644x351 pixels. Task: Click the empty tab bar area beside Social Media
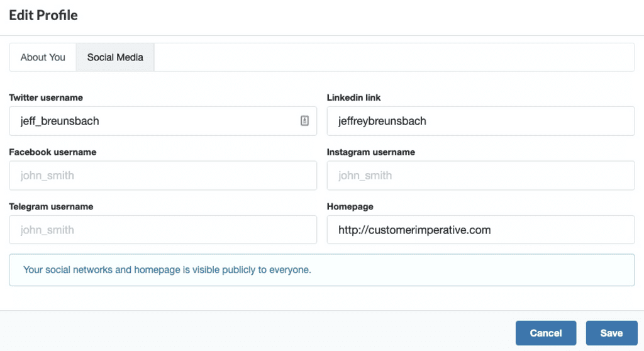(394, 57)
